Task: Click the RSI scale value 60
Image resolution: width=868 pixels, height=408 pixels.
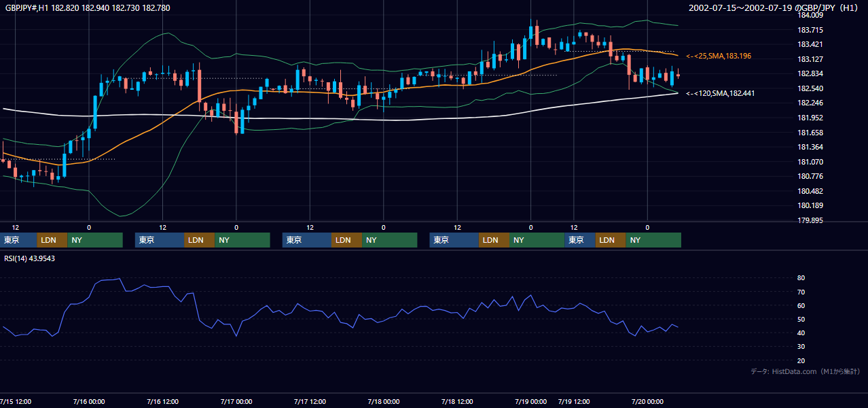Action: pyautogui.click(x=801, y=305)
